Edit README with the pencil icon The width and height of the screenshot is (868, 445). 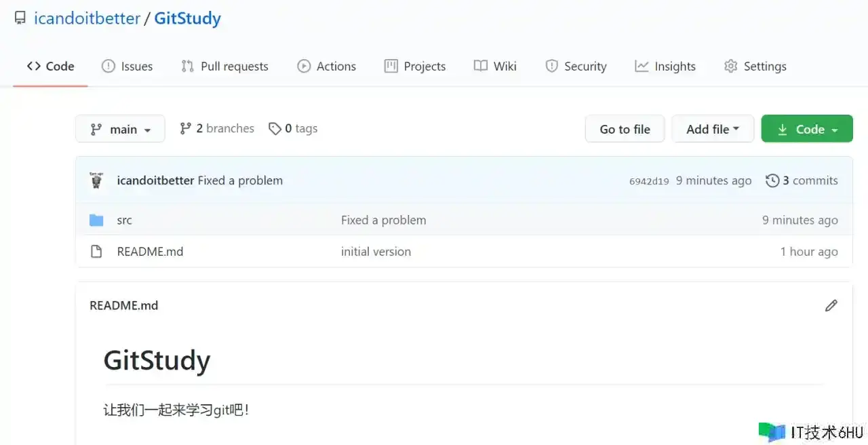pos(831,305)
